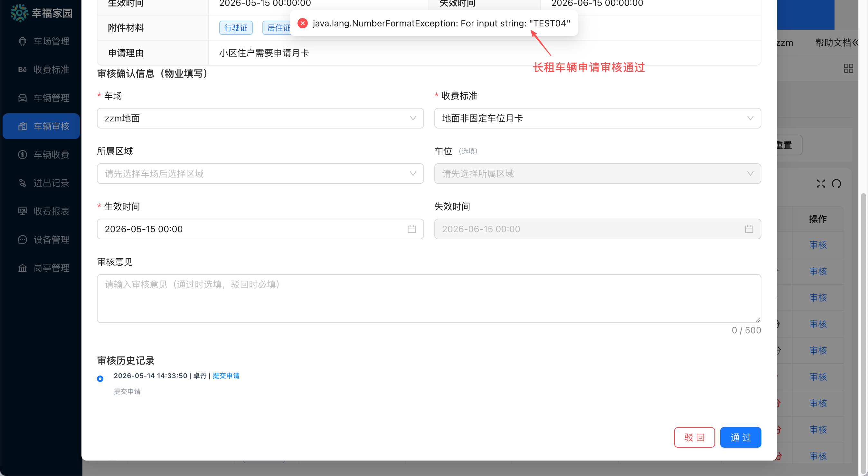Viewport: 868px width, 476px height.
Task: Click the page vertical scrollbar
Action: pos(863,334)
